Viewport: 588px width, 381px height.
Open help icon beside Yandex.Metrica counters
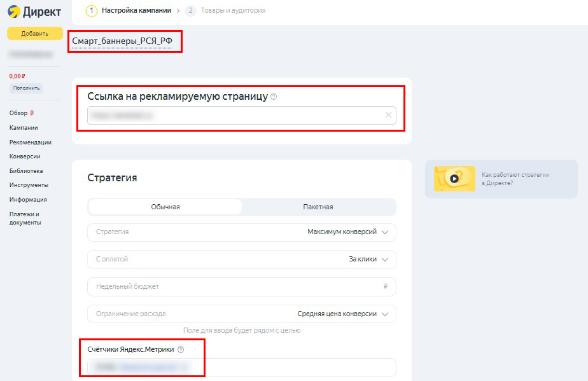click(181, 349)
